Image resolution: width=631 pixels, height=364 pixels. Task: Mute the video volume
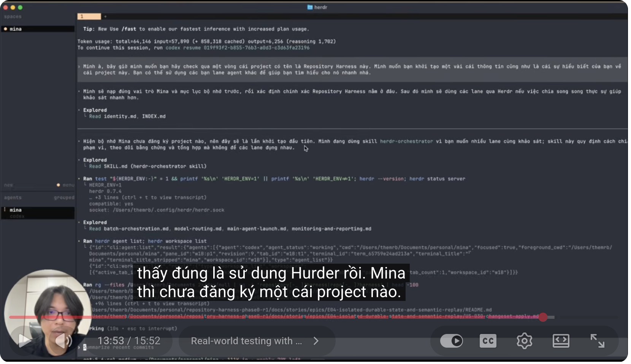[x=63, y=340]
